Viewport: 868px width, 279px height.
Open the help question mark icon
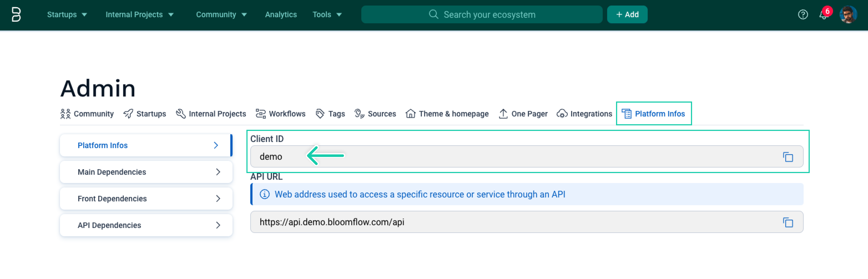(x=803, y=14)
